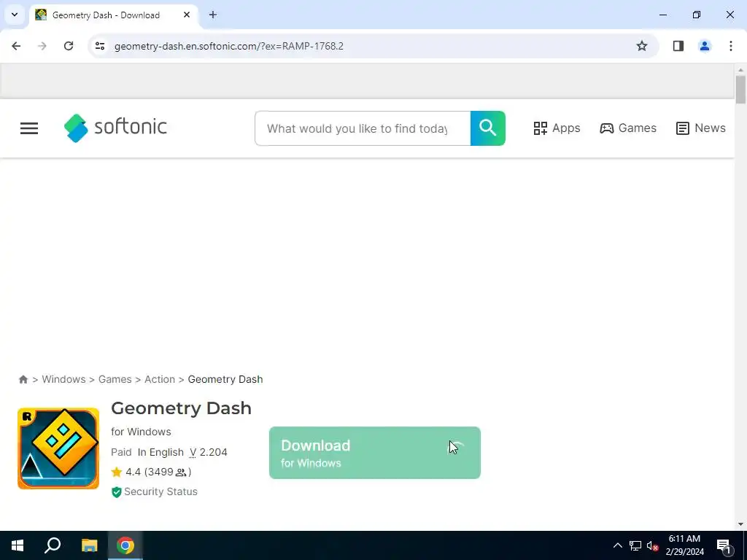
Task: Click the home icon in breadcrumb
Action: tap(23, 379)
